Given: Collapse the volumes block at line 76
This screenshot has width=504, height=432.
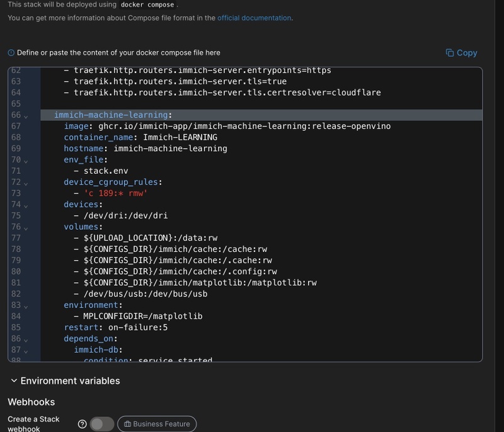Looking at the screenshot, I should pyautogui.click(x=26, y=227).
